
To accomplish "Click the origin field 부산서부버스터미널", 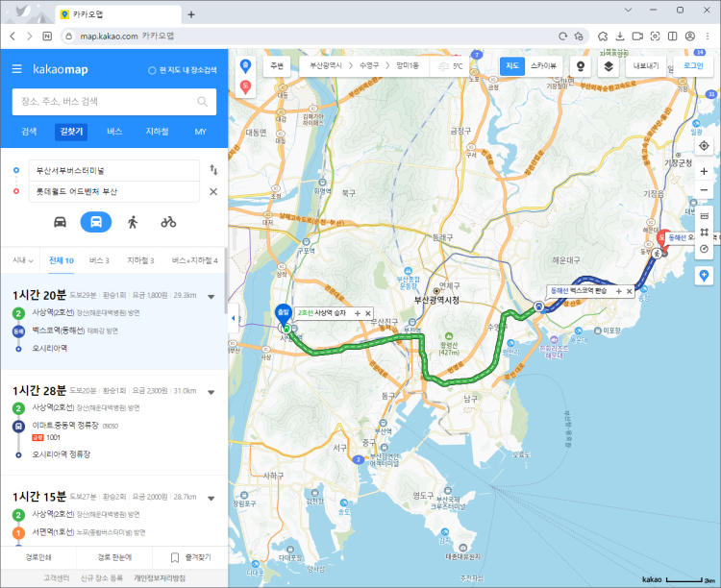I will [114, 171].
